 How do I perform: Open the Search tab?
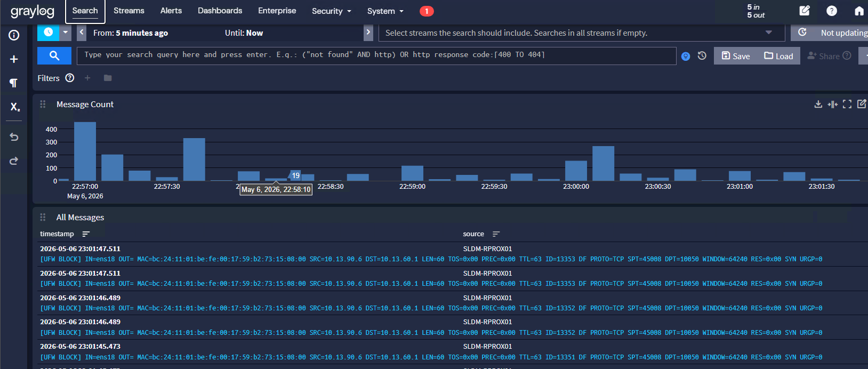[x=85, y=11]
